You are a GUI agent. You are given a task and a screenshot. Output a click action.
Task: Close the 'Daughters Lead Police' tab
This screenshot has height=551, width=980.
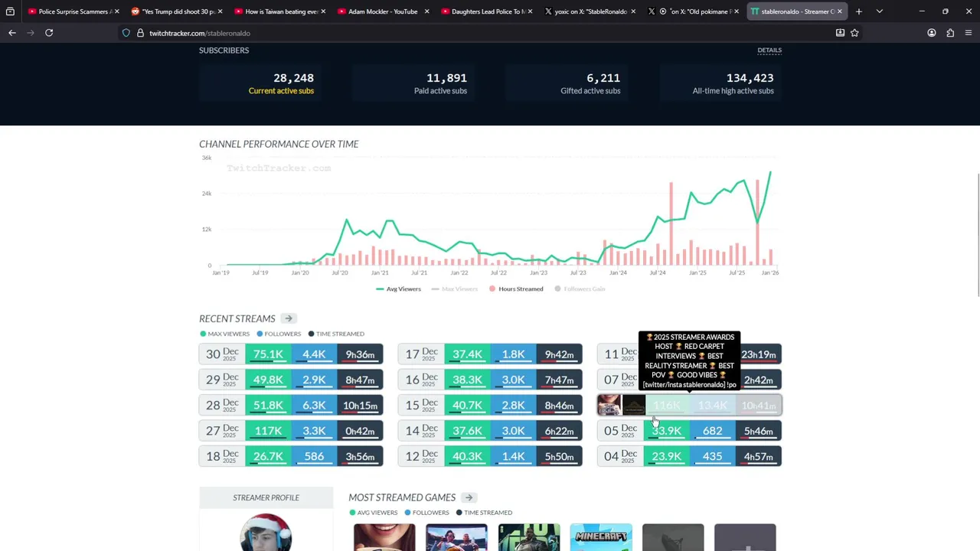[x=530, y=11]
